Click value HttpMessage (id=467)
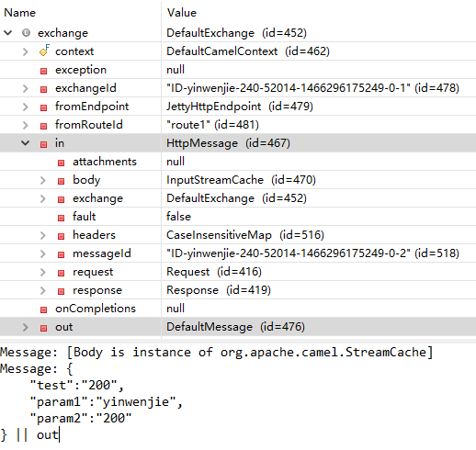Screen dimensions: 476x450 tap(228, 143)
